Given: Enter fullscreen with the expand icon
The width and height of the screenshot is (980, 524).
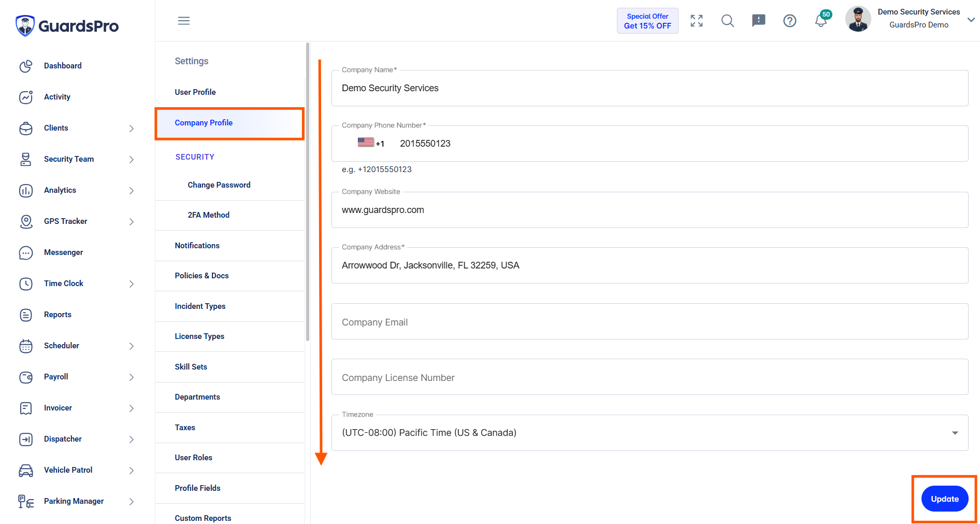Looking at the screenshot, I should [x=697, y=21].
